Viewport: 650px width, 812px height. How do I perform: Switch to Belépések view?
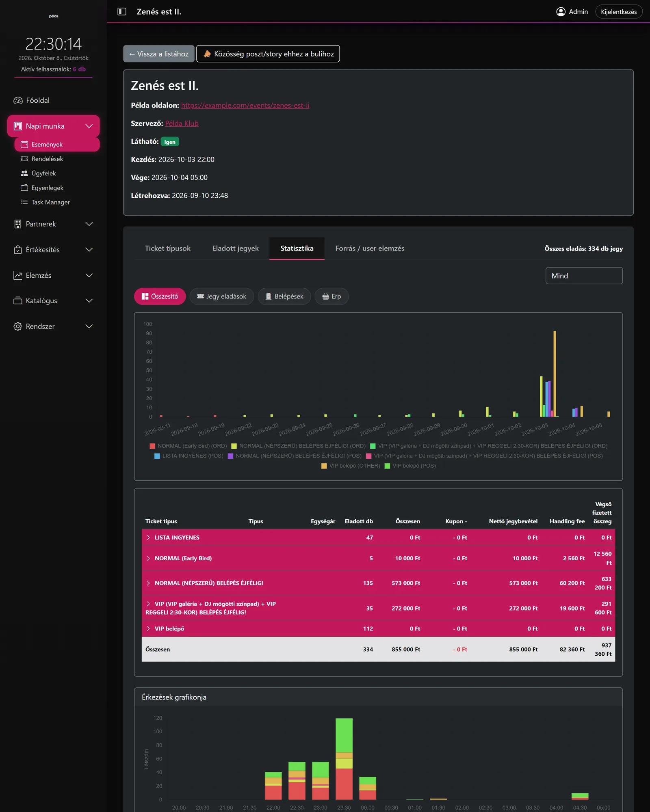coord(284,296)
